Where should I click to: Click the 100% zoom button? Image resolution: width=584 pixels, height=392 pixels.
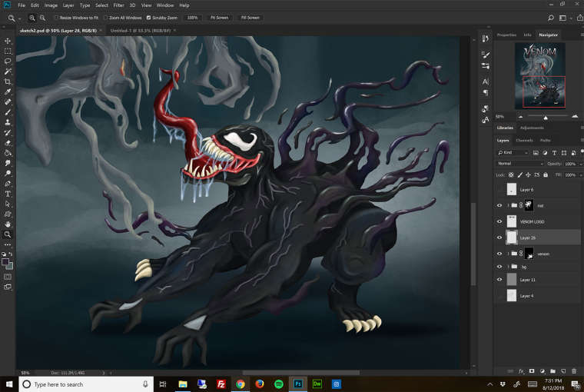pyautogui.click(x=192, y=18)
